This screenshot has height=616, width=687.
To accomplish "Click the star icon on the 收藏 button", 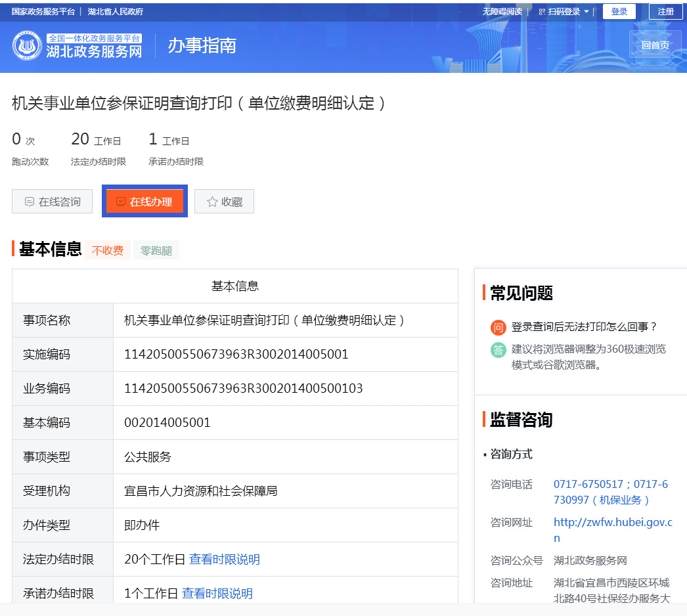I will (x=212, y=202).
